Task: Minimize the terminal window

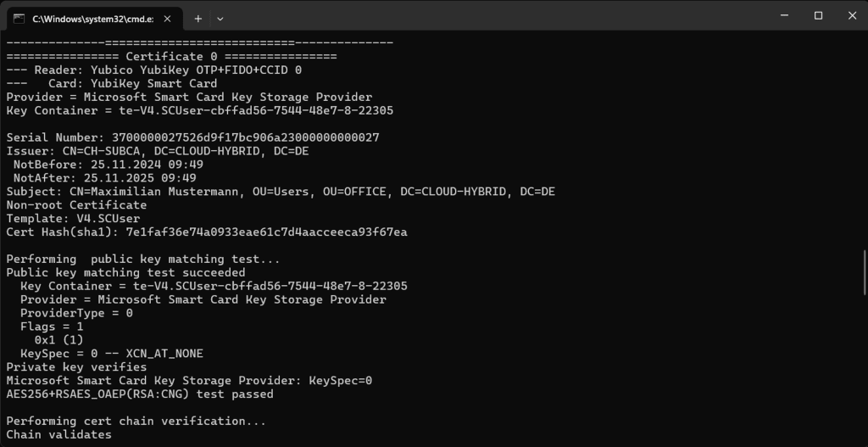Action: tap(780, 15)
